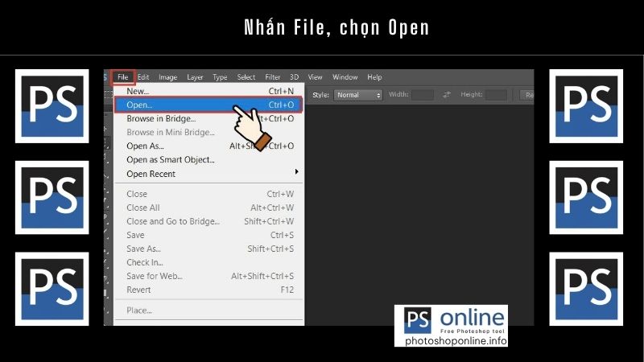
Task: Choose Open As... menu entry
Action: coord(209,146)
